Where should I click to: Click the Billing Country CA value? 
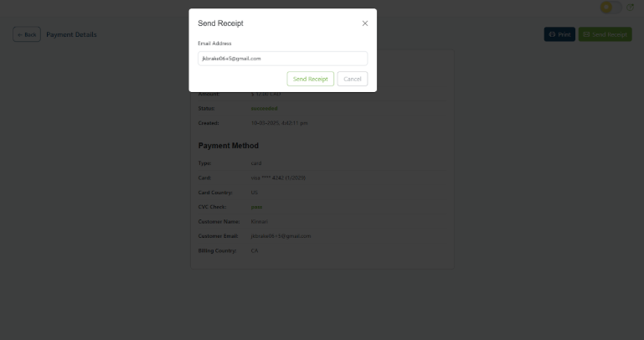coord(255,250)
